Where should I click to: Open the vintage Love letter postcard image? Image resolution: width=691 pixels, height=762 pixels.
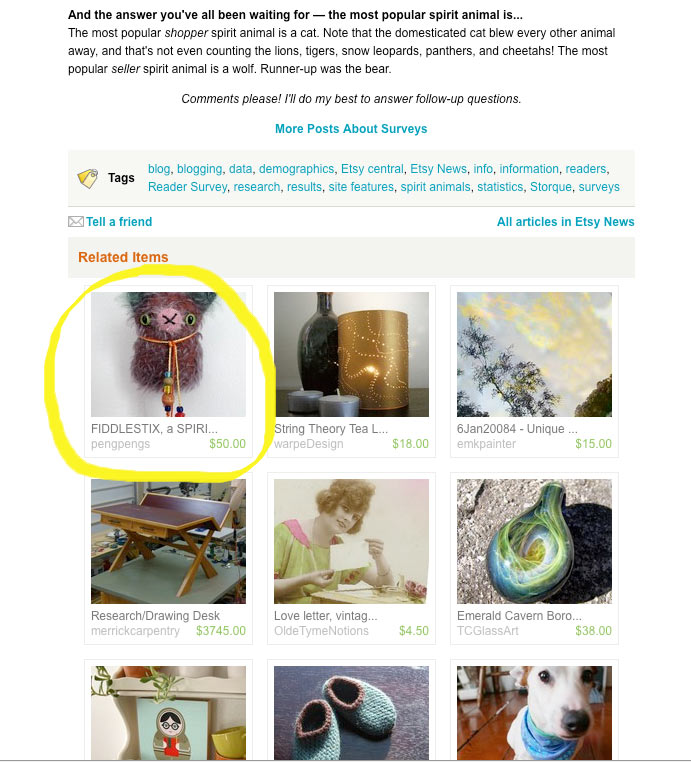tap(351, 541)
